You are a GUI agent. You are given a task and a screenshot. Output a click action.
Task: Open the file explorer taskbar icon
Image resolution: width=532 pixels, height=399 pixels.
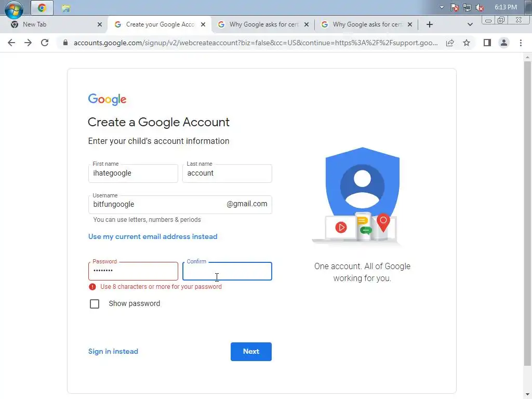(x=66, y=8)
